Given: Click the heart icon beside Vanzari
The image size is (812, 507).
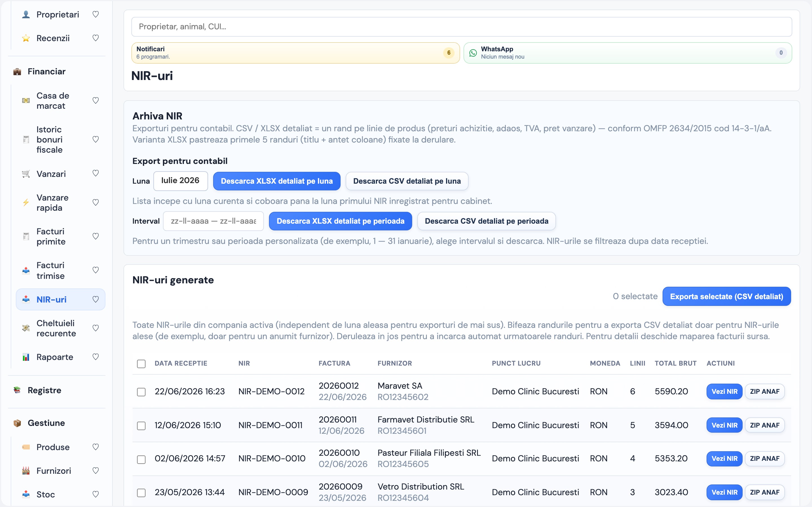Looking at the screenshot, I should pos(96,173).
